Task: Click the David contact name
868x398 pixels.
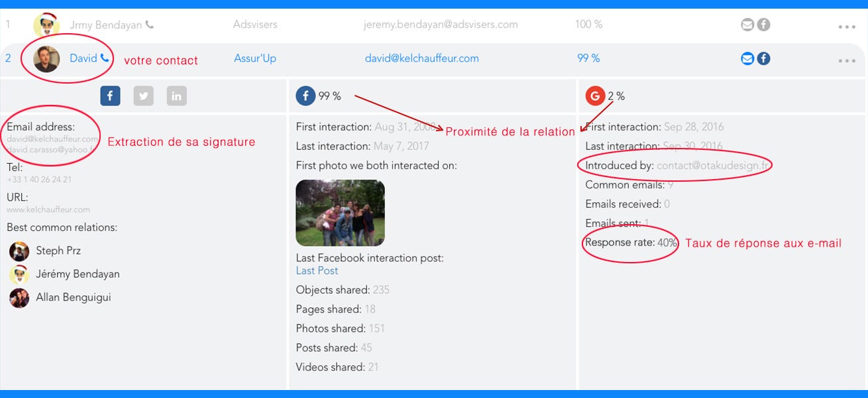Action: 83,58
